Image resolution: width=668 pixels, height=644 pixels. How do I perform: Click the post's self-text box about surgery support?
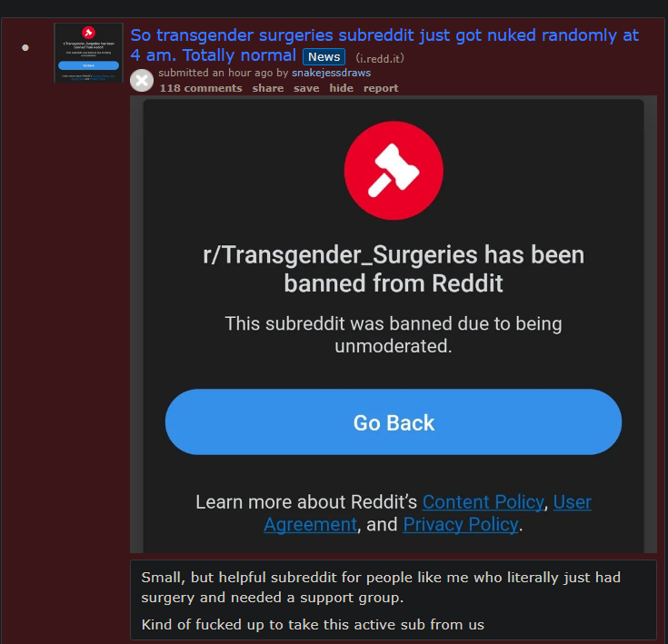coord(394,600)
